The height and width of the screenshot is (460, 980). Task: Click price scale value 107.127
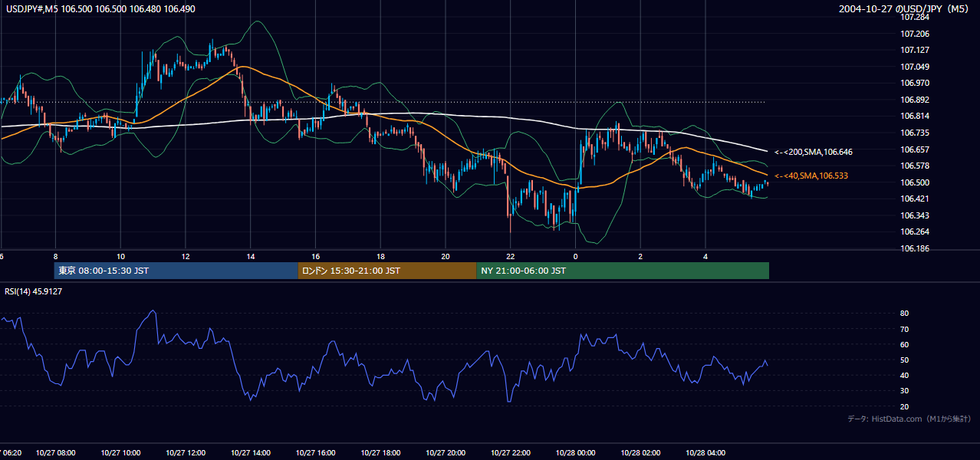click(x=915, y=50)
